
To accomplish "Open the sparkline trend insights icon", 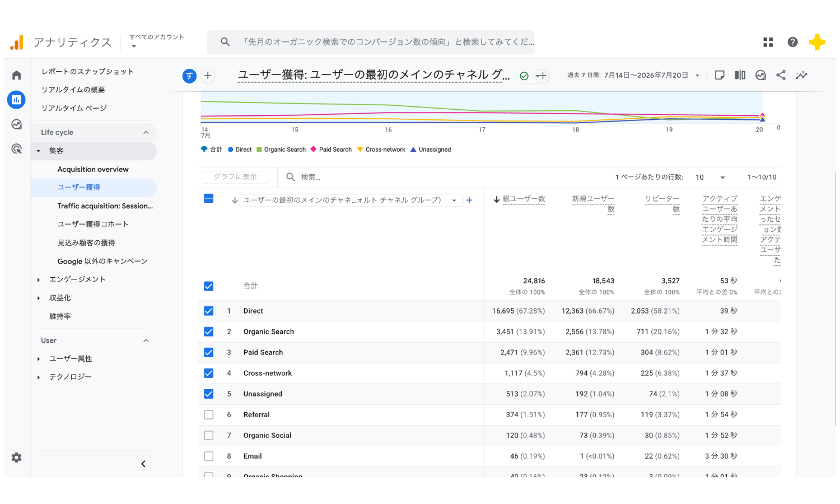I will coord(801,75).
